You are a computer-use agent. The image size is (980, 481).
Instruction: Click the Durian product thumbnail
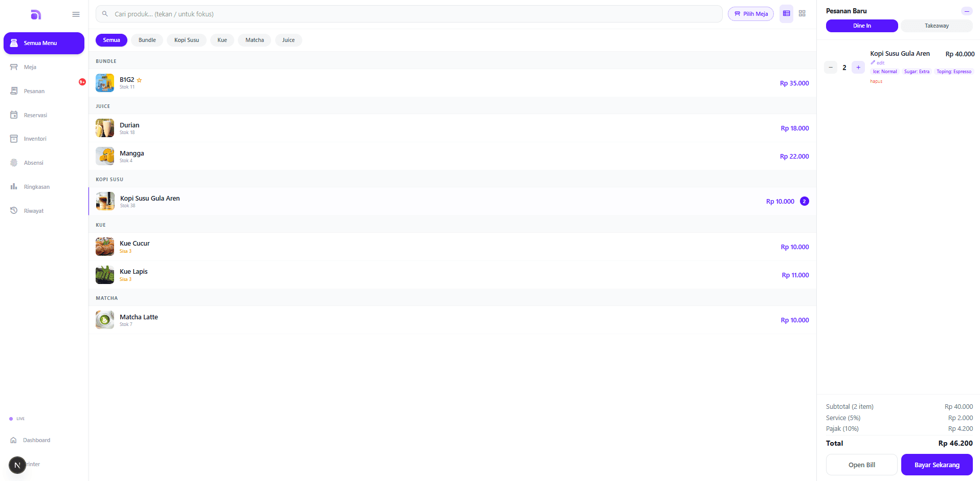click(x=105, y=128)
